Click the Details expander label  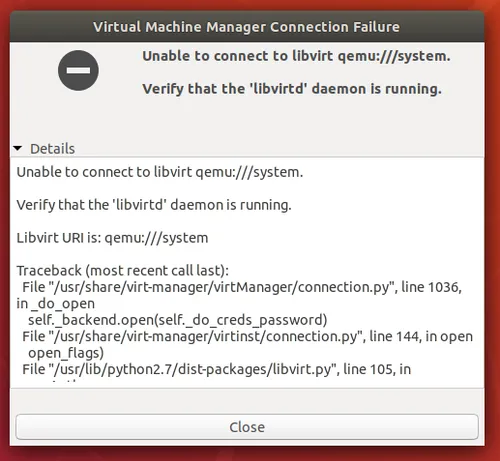(52, 149)
